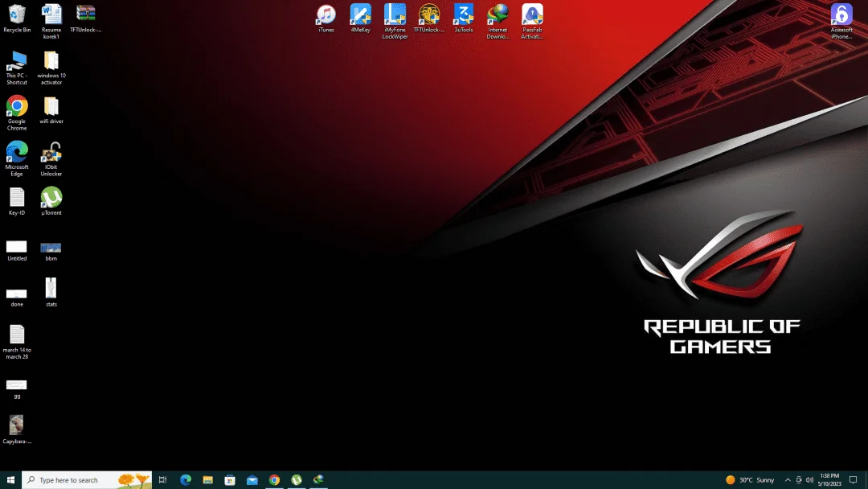This screenshot has width=868, height=489.
Task: Select the windows 10 activator folder
Action: pyautogui.click(x=51, y=68)
